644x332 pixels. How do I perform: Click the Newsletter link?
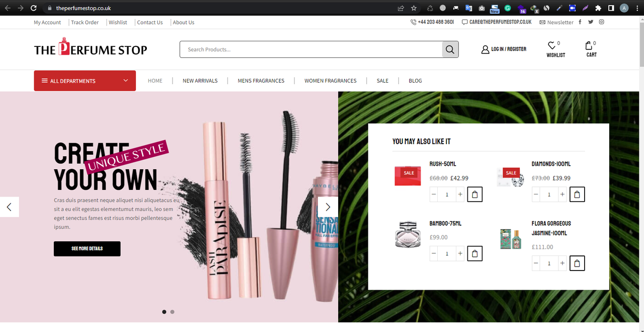click(x=556, y=22)
